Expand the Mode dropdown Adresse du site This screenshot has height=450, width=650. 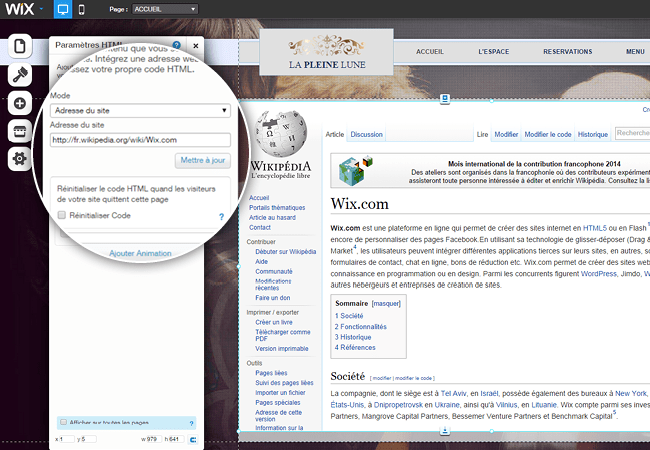[140, 111]
